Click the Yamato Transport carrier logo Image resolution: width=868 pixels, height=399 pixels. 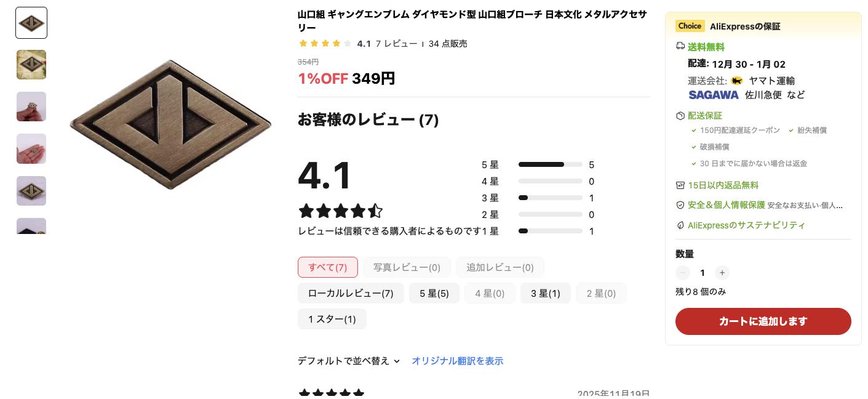pyautogui.click(x=737, y=81)
